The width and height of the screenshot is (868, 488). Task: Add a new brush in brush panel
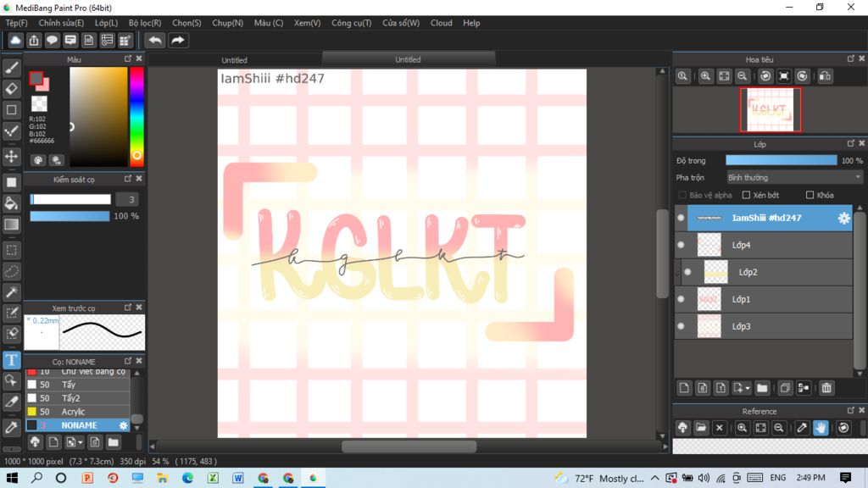53,442
